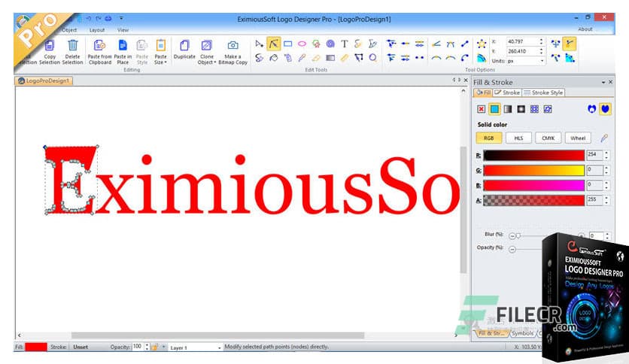629x364 pixels.
Task: Select the Rectangle shape tool
Action: 287,44
